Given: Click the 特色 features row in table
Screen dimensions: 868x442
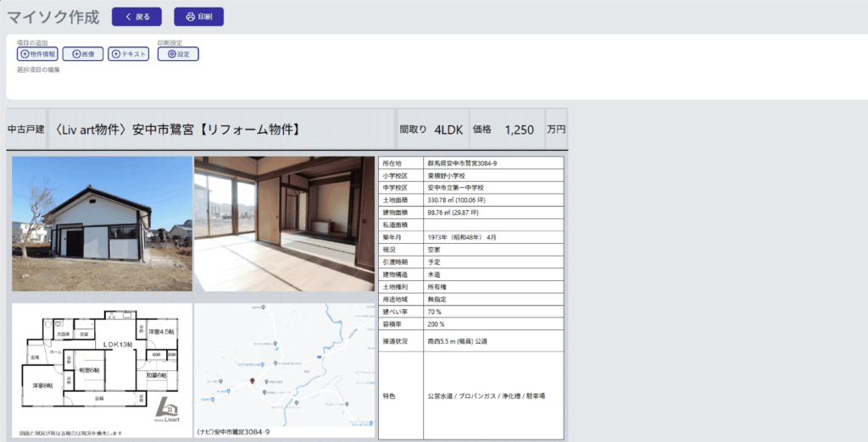Looking at the screenshot, I should pos(470,395).
